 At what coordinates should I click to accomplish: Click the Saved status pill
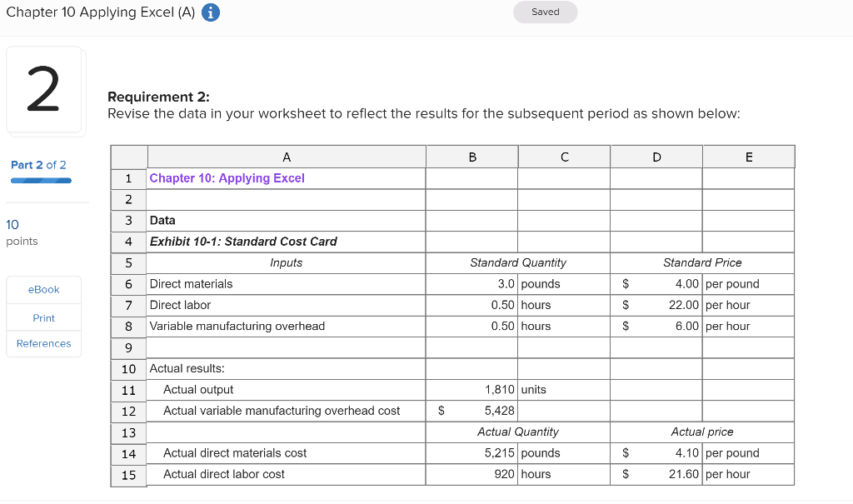(x=545, y=12)
